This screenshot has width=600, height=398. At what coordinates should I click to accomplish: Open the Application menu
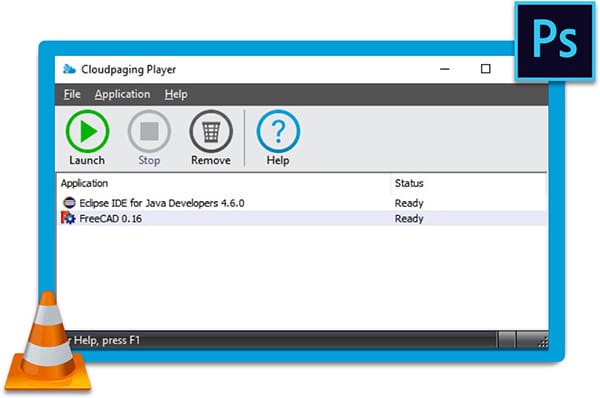click(x=122, y=94)
